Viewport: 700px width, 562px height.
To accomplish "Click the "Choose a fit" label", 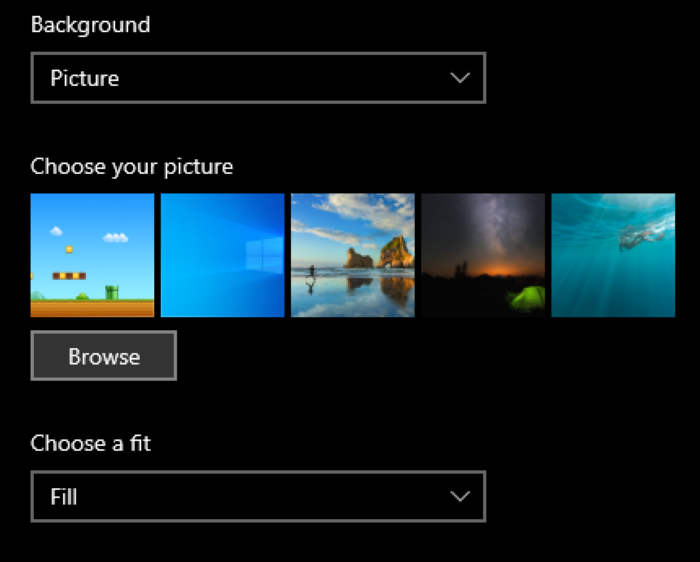I will 91,443.
